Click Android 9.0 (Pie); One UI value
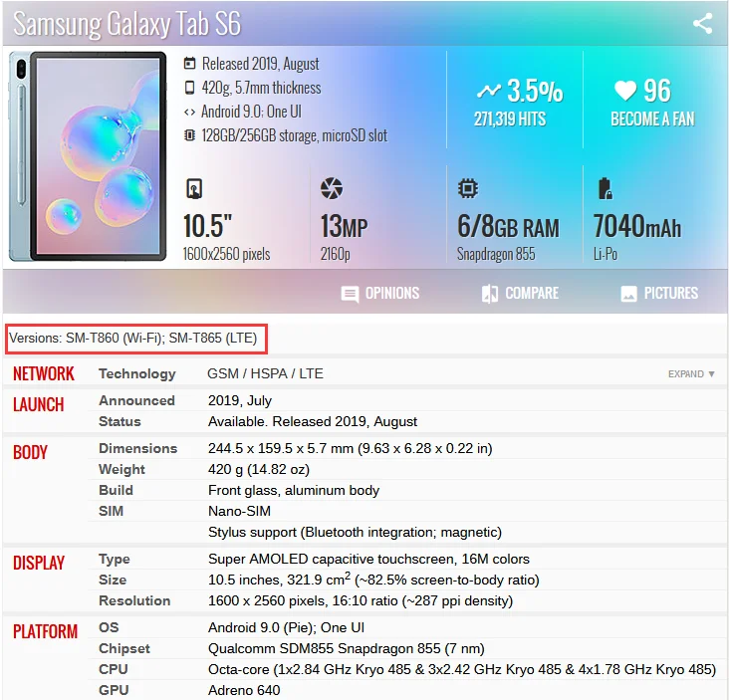Viewport: 729px width, 700px height. tap(286, 628)
